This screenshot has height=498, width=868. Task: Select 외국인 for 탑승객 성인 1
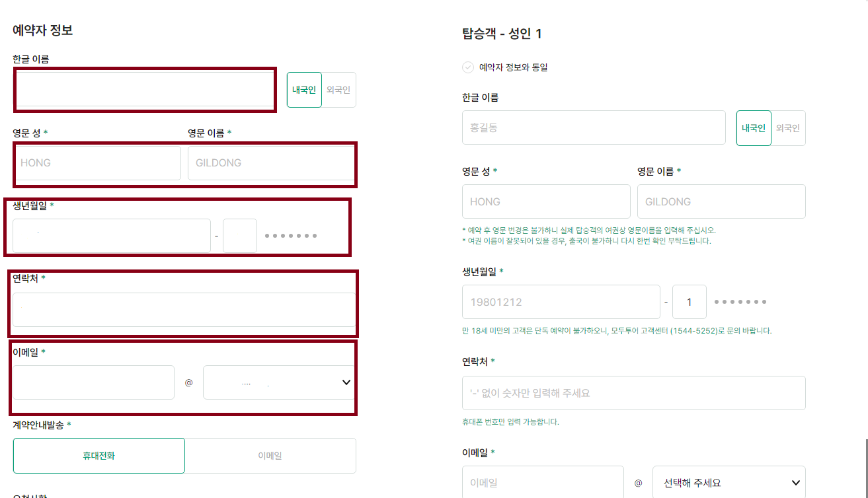[x=788, y=128]
